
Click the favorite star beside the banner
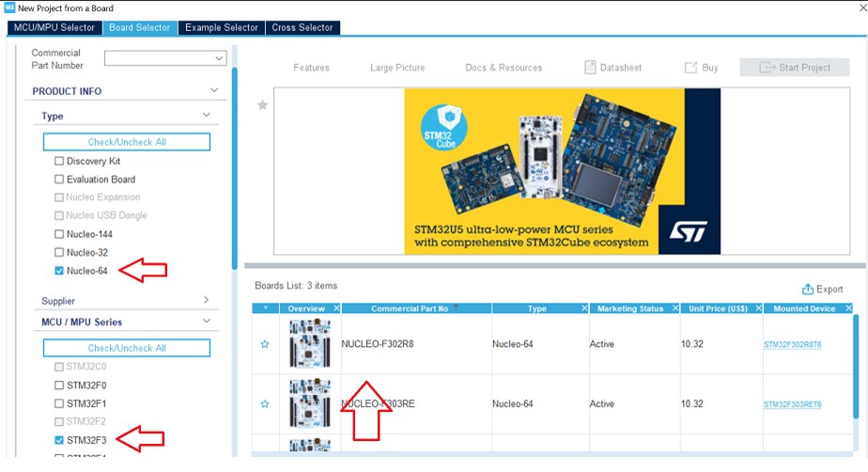click(x=263, y=105)
